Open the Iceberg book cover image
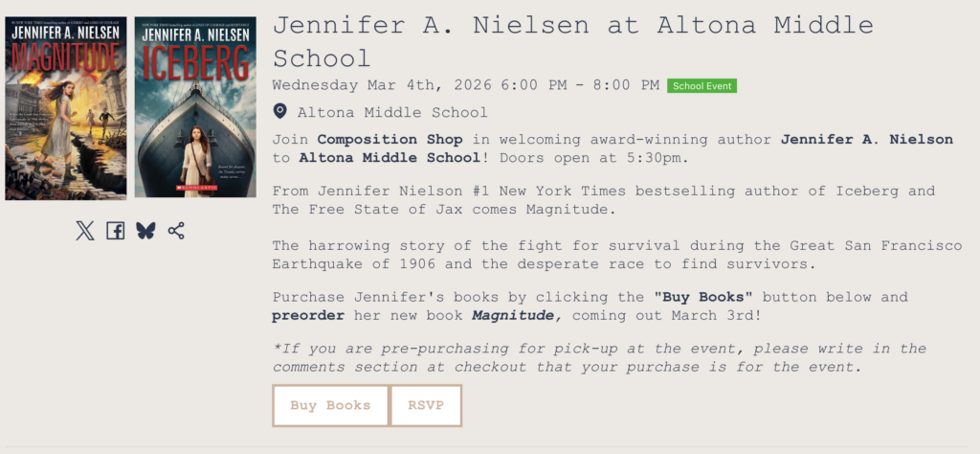The image size is (980, 454). (195, 107)
